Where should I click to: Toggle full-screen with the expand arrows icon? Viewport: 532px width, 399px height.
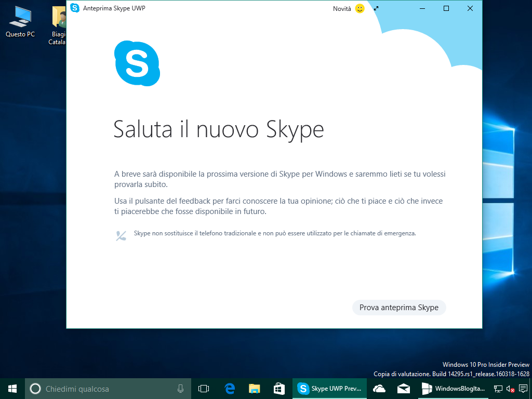tap(376, 8)
